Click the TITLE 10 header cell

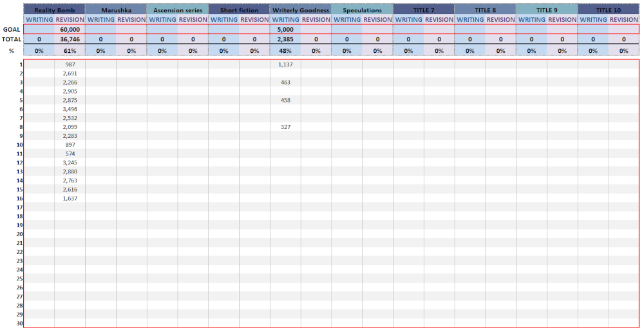[608, 10]
